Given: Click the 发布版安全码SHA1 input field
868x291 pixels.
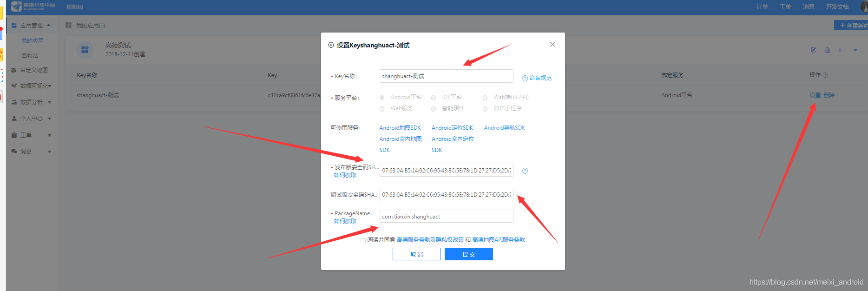Looking at the screenshot, I should click(447, 171).
